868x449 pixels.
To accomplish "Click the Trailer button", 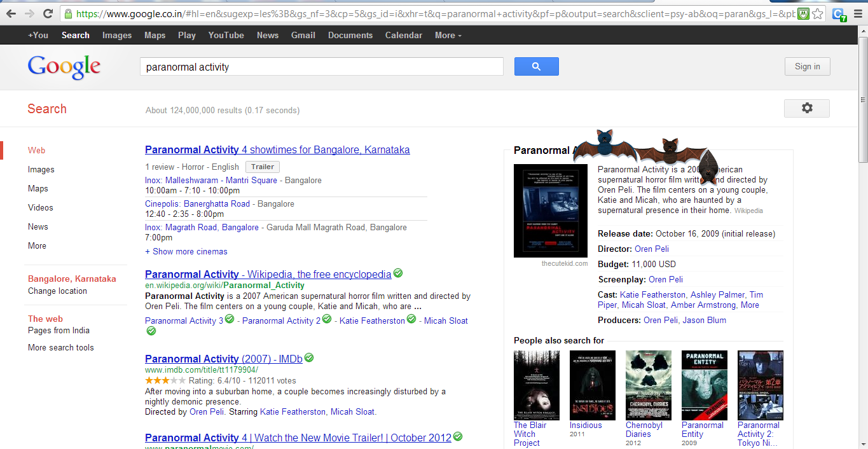I will pyautogui.click(x=263, y=167).
